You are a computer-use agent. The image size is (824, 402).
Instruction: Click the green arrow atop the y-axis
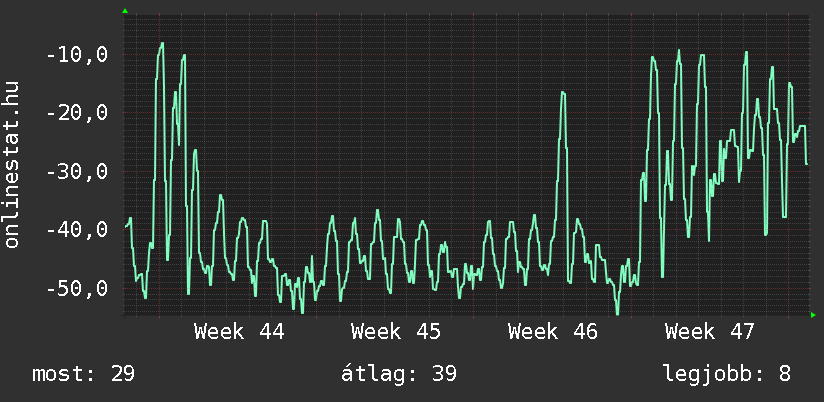click(x=124, y=11)
